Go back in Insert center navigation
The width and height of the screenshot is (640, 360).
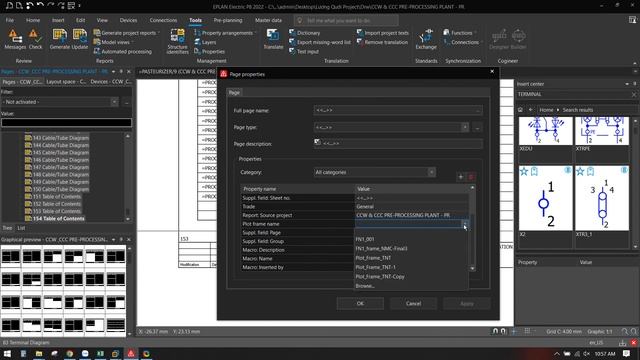click(530, 110)
